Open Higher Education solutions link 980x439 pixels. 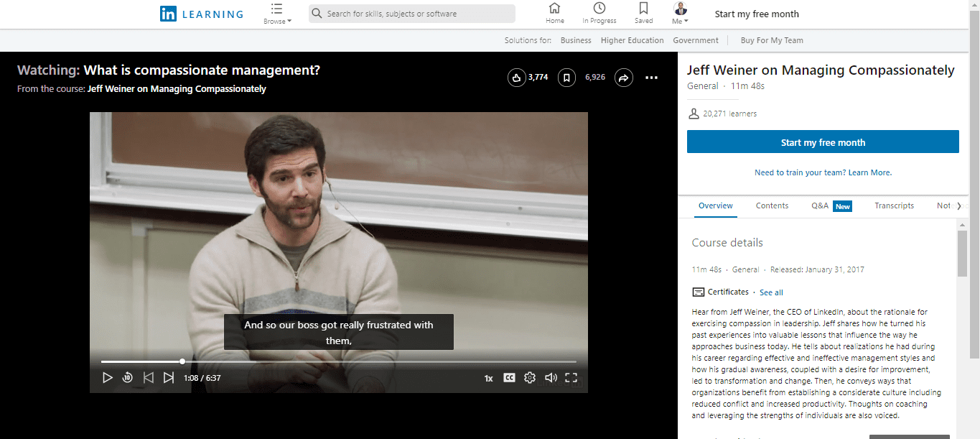633,40
